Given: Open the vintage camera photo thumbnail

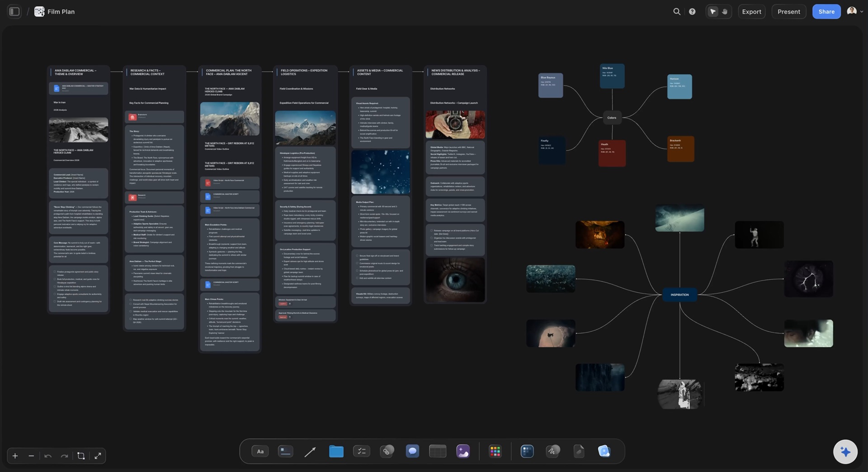Looking at the screenshot, I should 455,125.
